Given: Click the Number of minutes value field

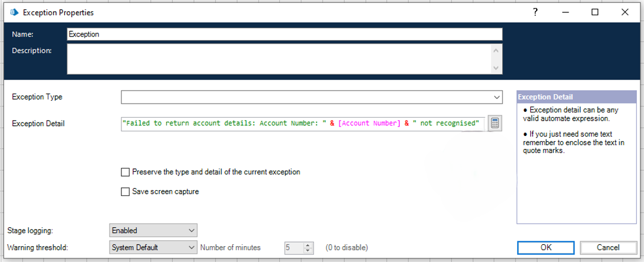Looking at the screenshot, I should point(293,248).
